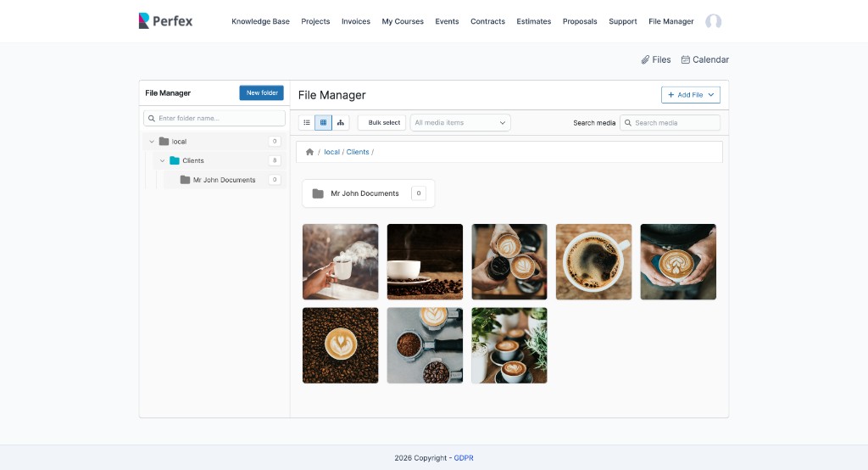This screenshot has width=868, height=470.
Task: Collapse the local folder tree node
Action: 152,142
